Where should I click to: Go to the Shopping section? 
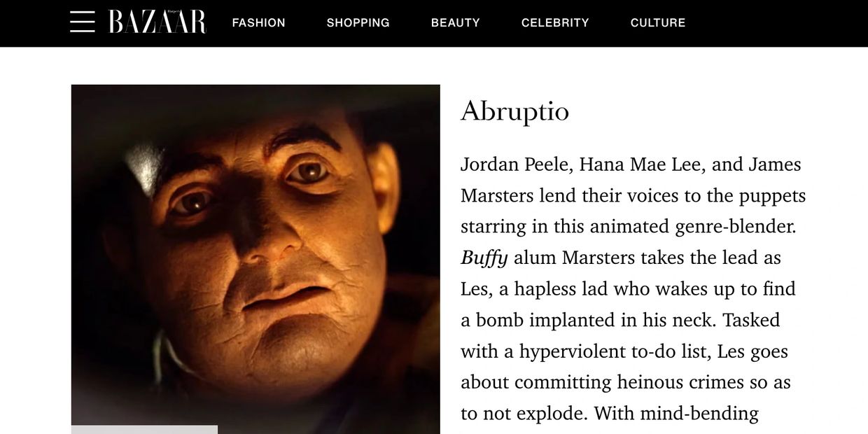[x=358, y=22]
